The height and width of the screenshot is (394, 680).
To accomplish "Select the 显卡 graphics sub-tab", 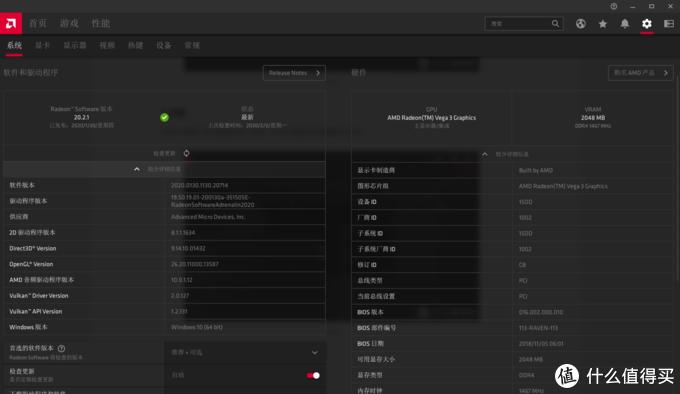I will 42,45.
